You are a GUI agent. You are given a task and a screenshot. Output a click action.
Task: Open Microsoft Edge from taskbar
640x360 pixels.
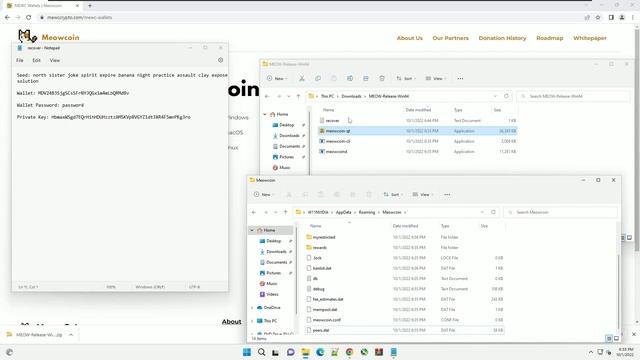(320, 352)
